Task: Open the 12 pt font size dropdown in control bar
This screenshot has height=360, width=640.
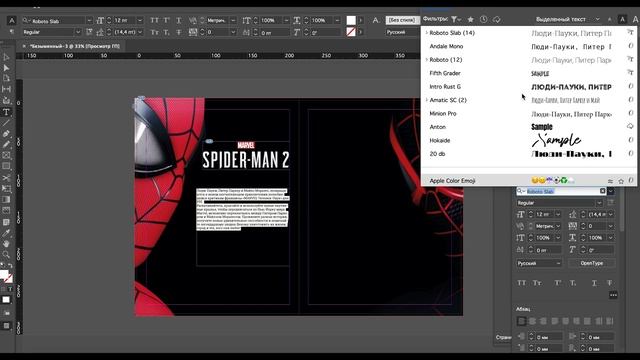Action: click(140, 20)
